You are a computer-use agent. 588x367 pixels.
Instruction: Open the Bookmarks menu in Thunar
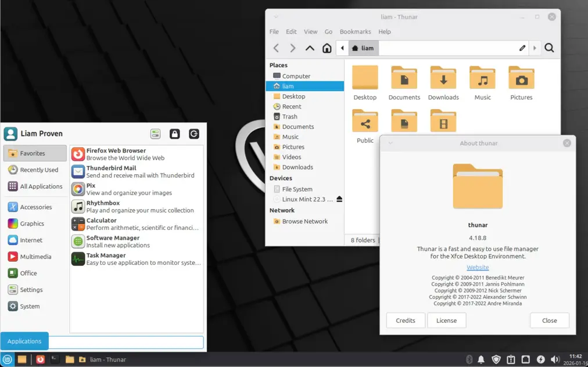[355, 31]
